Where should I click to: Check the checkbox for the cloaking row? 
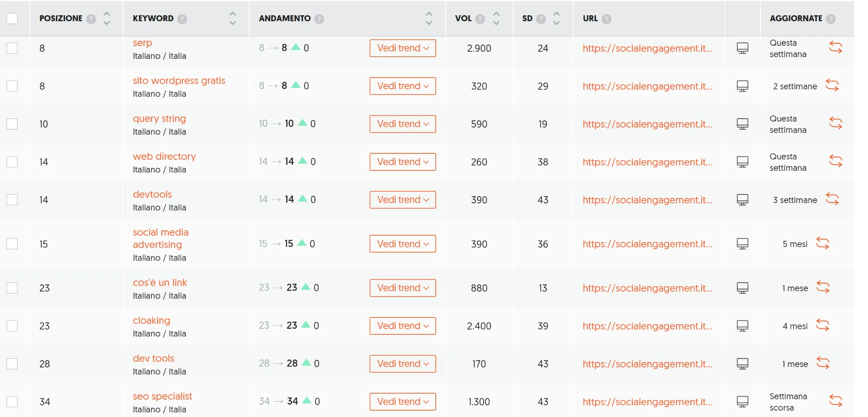(x=13, y=326)
